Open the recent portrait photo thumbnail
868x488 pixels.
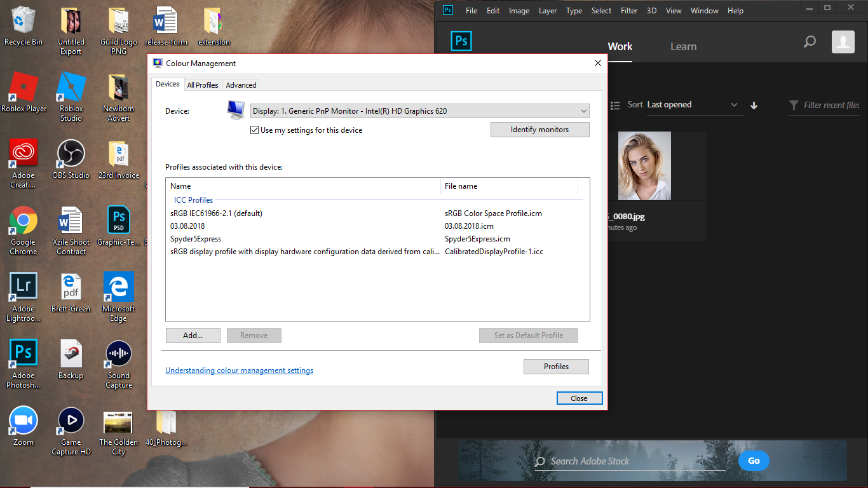coord(644,166)
